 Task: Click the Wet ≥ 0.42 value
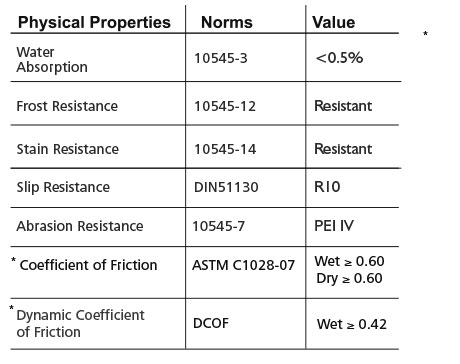coord(352,324)
